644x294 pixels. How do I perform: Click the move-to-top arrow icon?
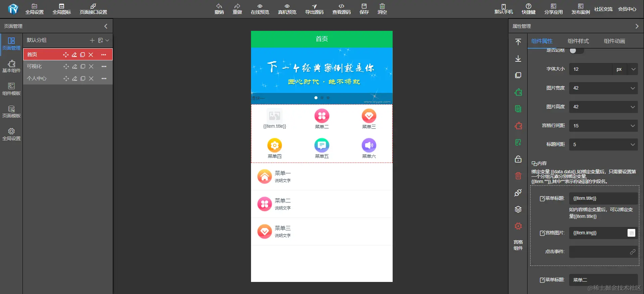pyautogui.click(x=518, y=42)
